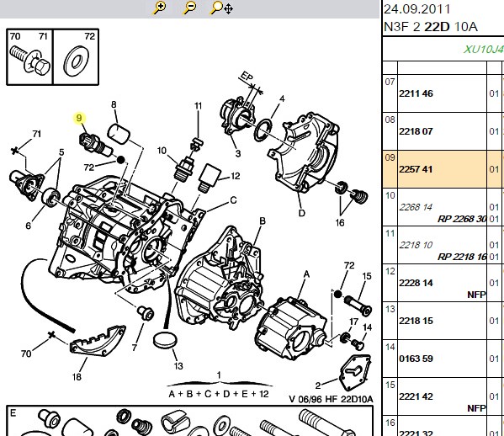The width and height of the screenshot is (504, 436).
Task: Select housing label A in diagram
Action: (x=306, y=274)
